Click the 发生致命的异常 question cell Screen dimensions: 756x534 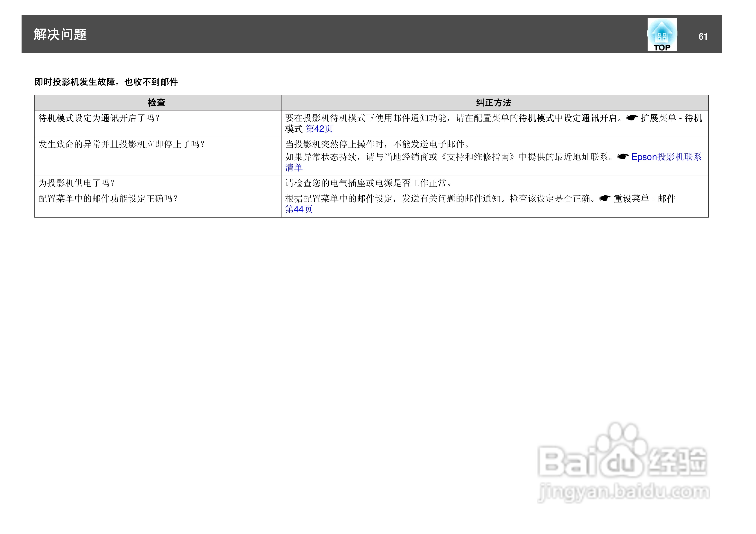pyautogui.click(x=121, y=144)
